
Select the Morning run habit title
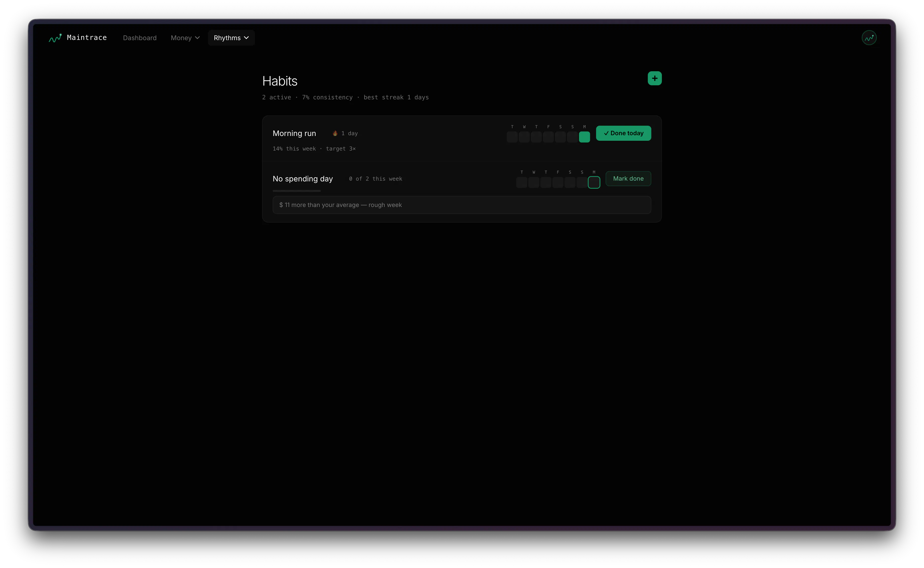[294, 133]
